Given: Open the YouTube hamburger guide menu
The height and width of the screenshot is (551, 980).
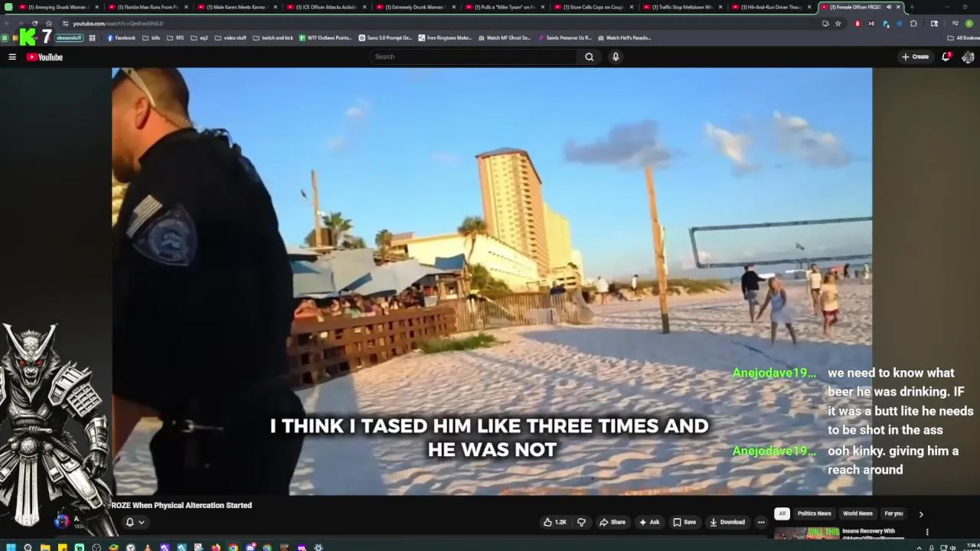Looking at the screenshot, I should [12, 57].
